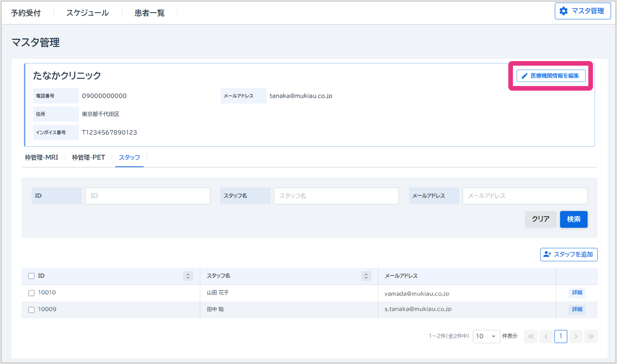Toggle the select-all checkbox in ID header
The height and width of the screenshot is (364, 617).
pyautogui.click(x=31, y=276)
